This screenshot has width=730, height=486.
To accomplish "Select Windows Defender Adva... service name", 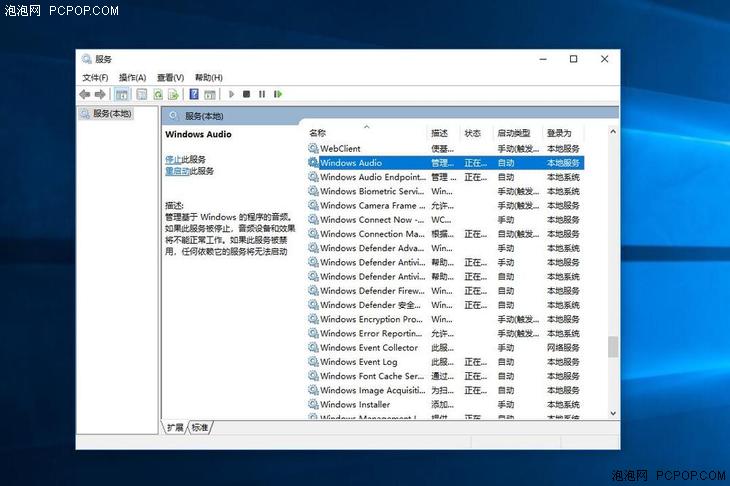I will pyautogui.click(x=372, y=248).
